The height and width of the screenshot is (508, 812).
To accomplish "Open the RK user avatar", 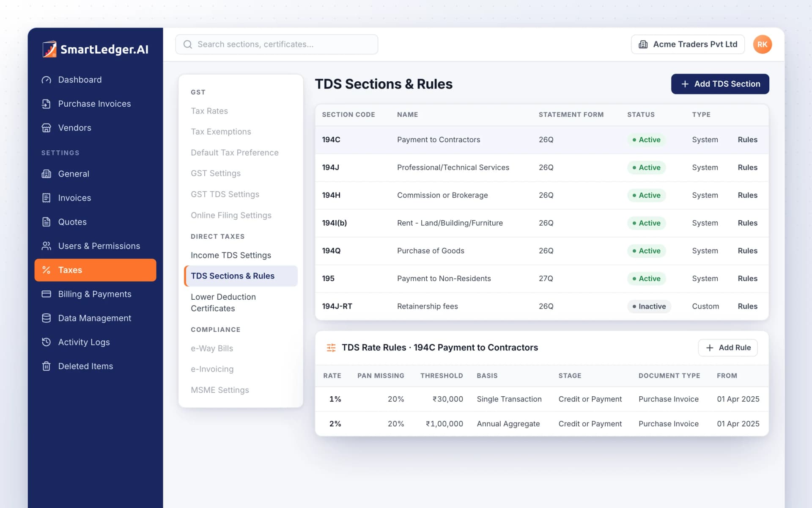I will (763, 44).
